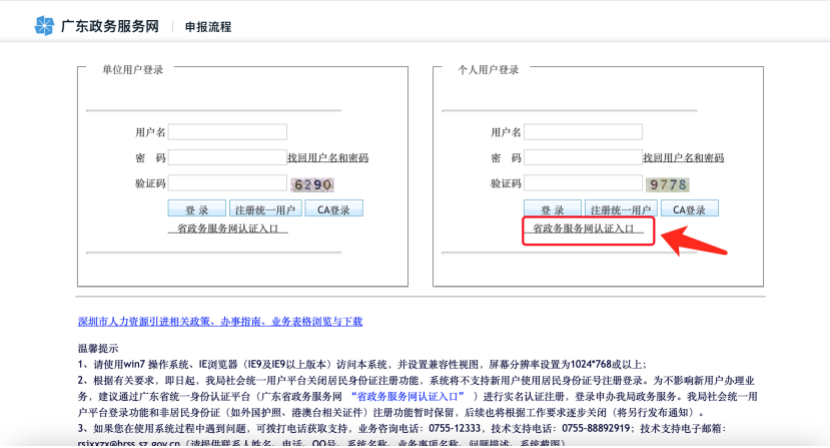Click the 温馨提示 heading text

click(x=98, y=348)
